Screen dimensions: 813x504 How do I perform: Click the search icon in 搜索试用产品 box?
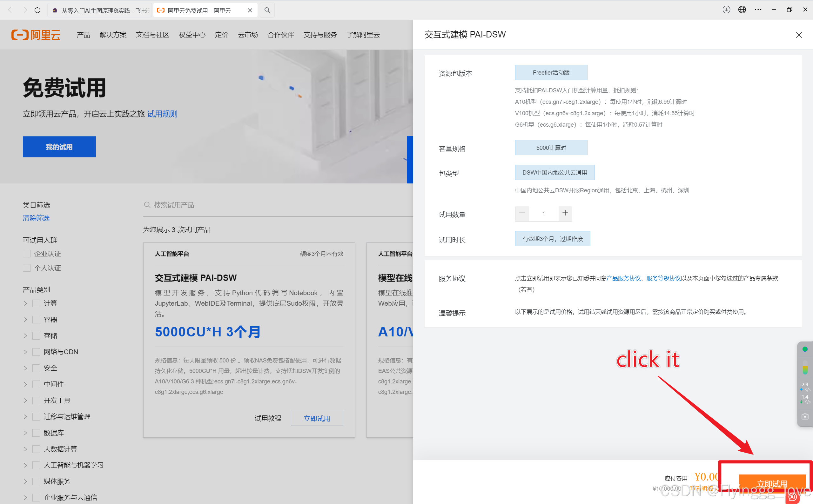tap(147, 205)
